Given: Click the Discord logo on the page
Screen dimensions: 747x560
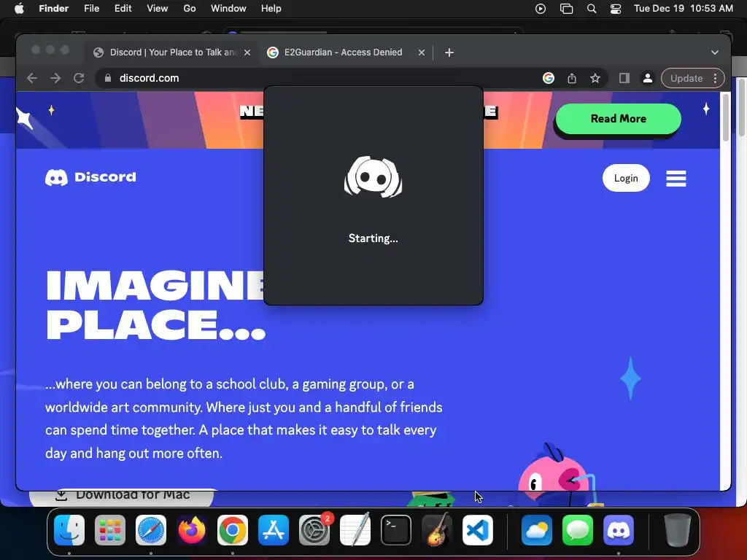Looking at the screenshot, I should click(x=90, y=177).
